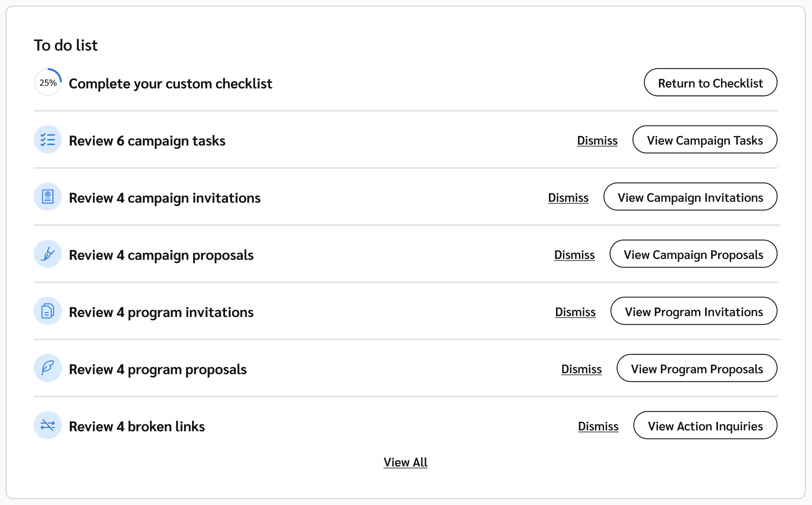Click the campaign invitations badge icon
The width and height of the screenshot is (812, 505).
pyautogui.click(x=48, y=196)
